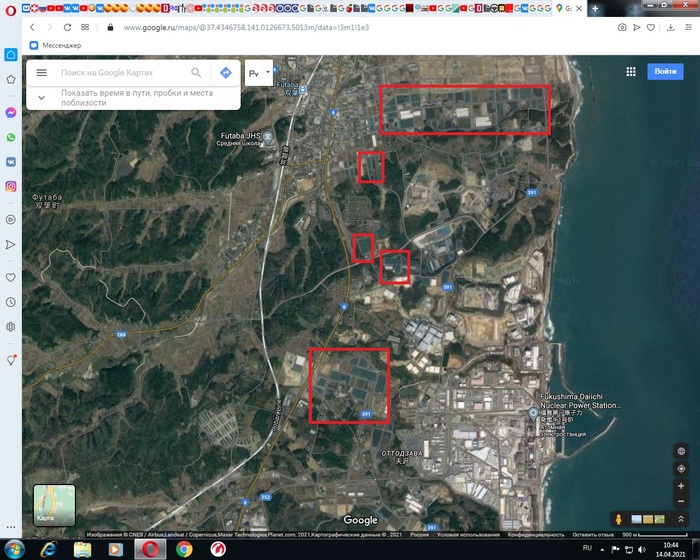
Task: Open Opera Speed Dial grid icon
Action: [x=85, y=27]
